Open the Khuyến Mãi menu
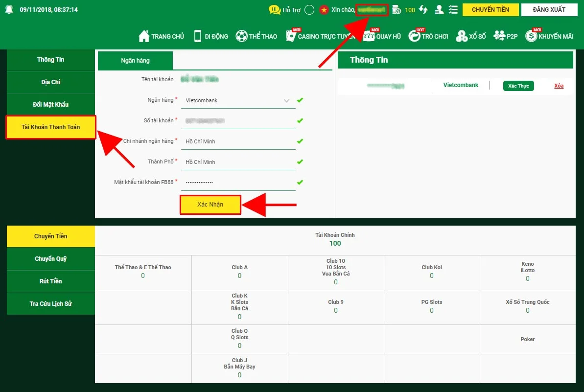This screenshot has height=392, width=584. pyautogui.click(x=549, y=36)
